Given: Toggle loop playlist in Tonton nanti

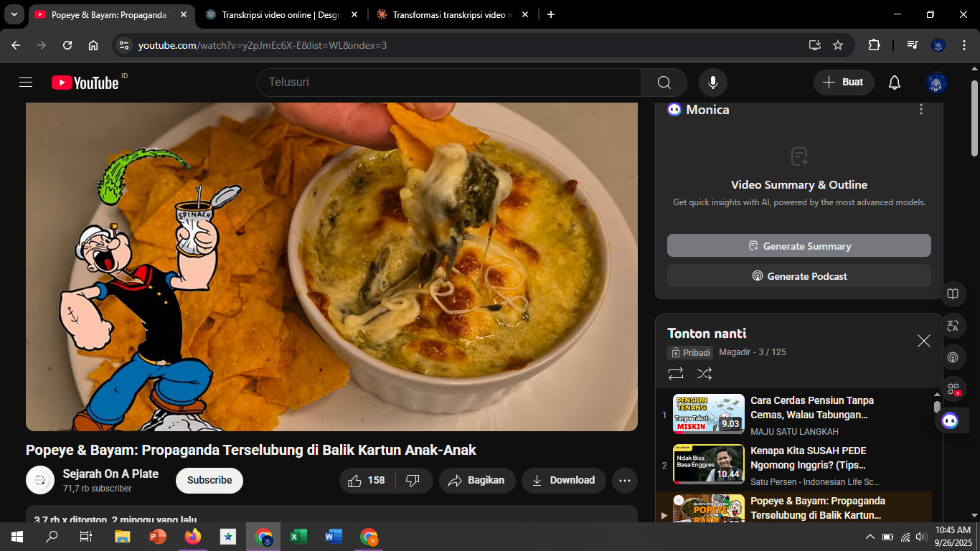Looking at the screenshot, I should point(675,374).
